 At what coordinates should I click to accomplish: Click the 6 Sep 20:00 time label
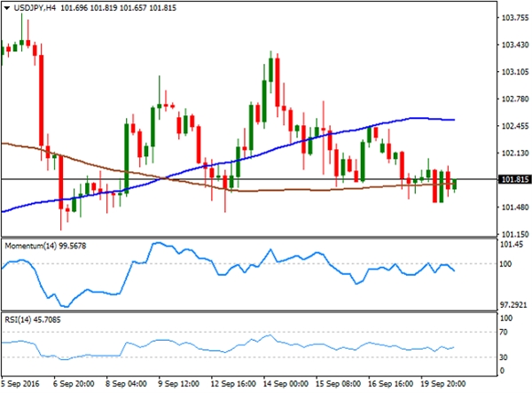[x=74, y=384]
